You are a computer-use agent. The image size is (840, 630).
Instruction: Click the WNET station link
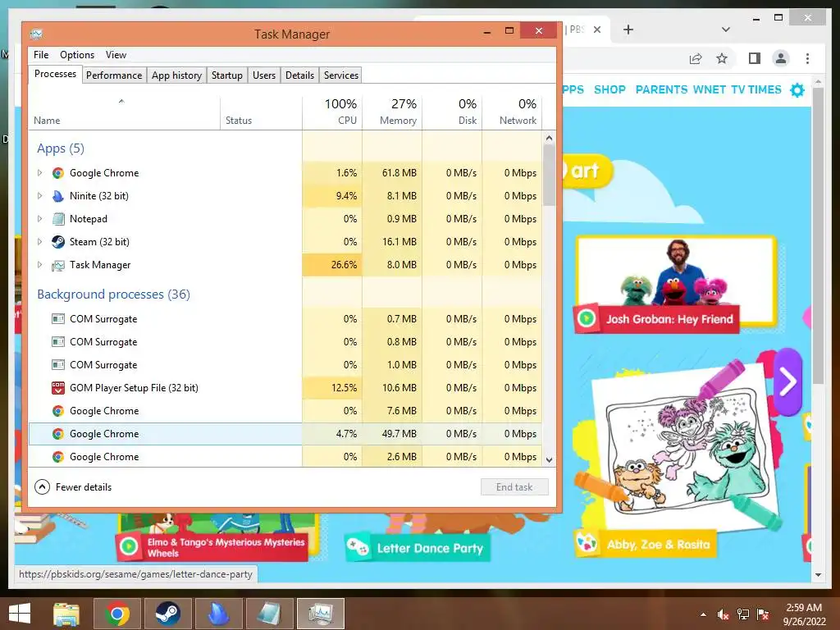point(710,89)
